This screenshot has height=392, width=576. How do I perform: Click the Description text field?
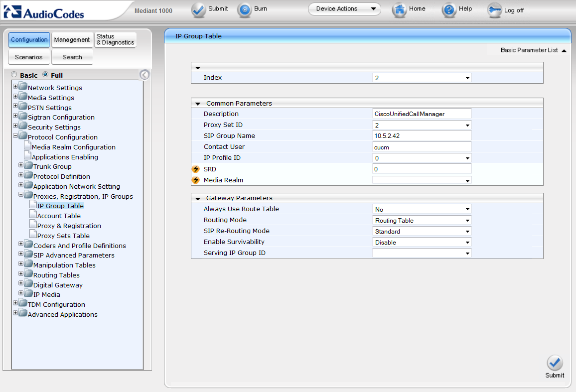(422, 114)
